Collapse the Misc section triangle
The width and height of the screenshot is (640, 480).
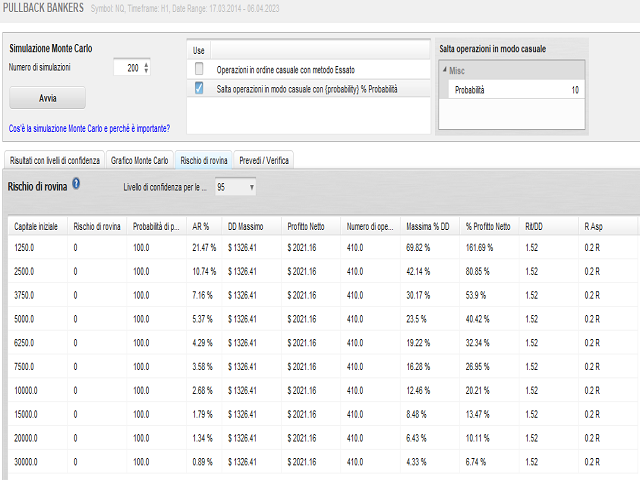pyautogui.click(x=444, y=70)
